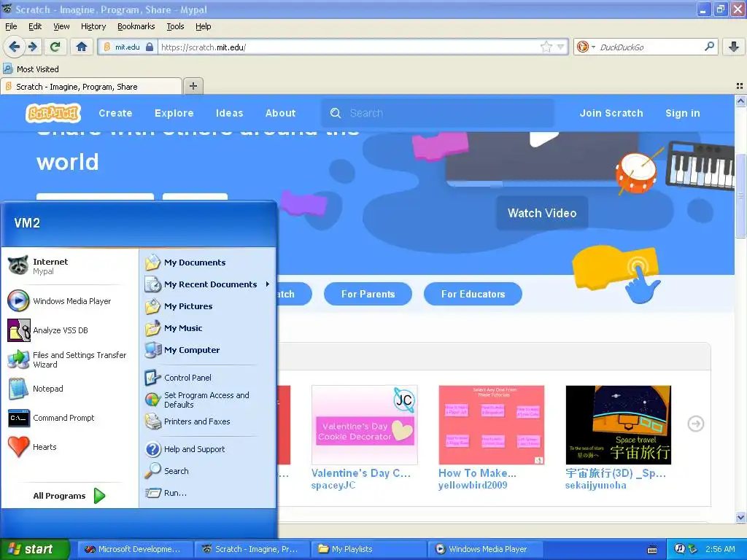The width and height of the screenshot is (747, 560).
Task: Open the View menu
Action: click(x=61, y=26)
